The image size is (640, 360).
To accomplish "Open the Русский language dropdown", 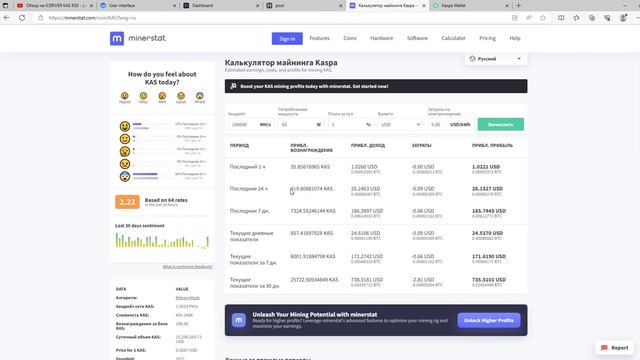I will [x=496, y=59].
